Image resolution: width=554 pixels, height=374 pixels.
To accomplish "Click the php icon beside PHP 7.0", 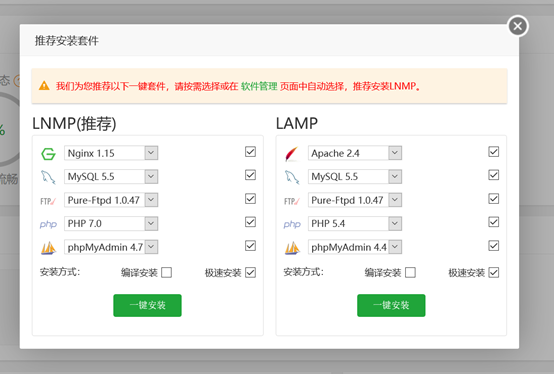I will coord(48,224).
